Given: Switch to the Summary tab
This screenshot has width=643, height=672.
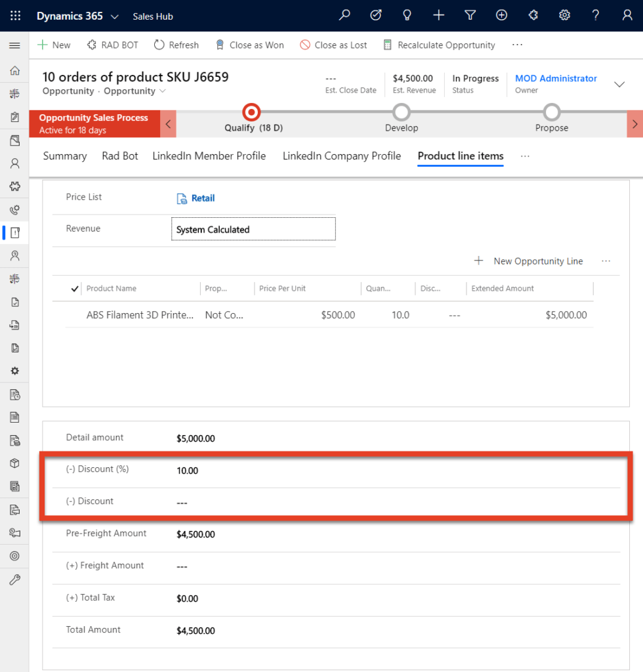Looking at the screenshot, I should (x=64, y=156).
